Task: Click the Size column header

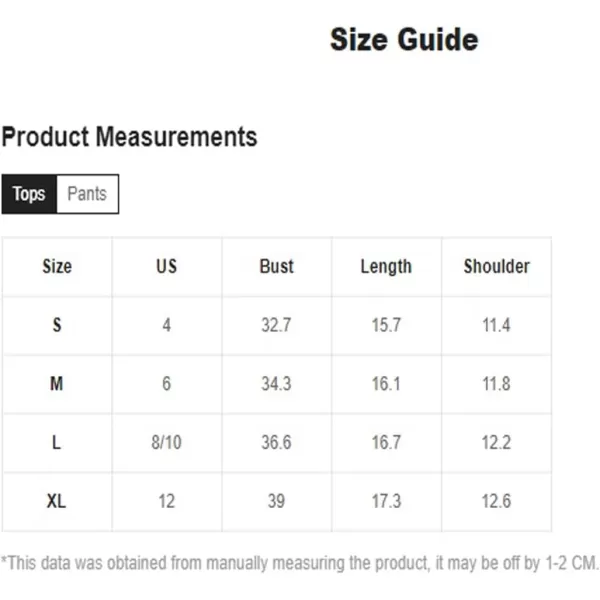Action: click(x=57, y=266)
